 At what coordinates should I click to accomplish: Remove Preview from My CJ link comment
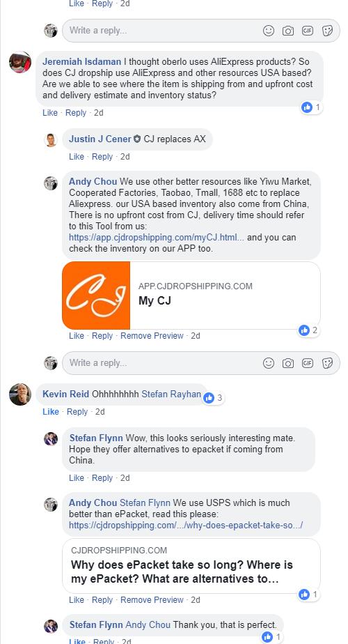click(x=152, y=335)
